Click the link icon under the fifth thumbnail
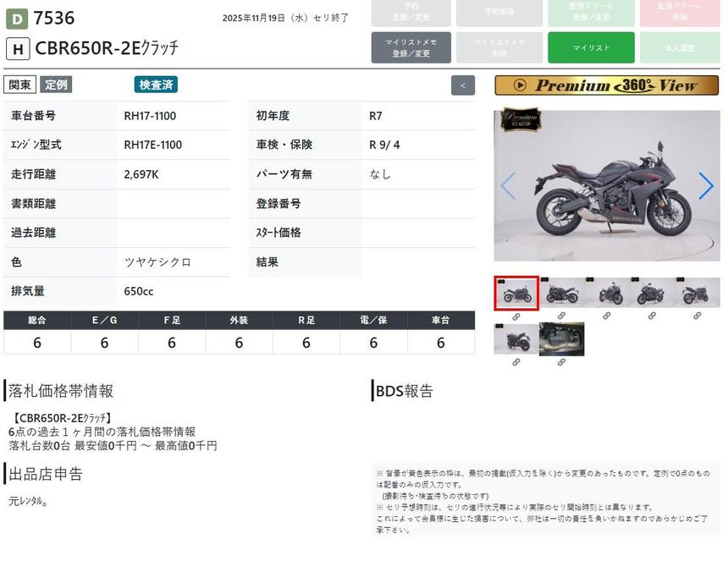 697,317
